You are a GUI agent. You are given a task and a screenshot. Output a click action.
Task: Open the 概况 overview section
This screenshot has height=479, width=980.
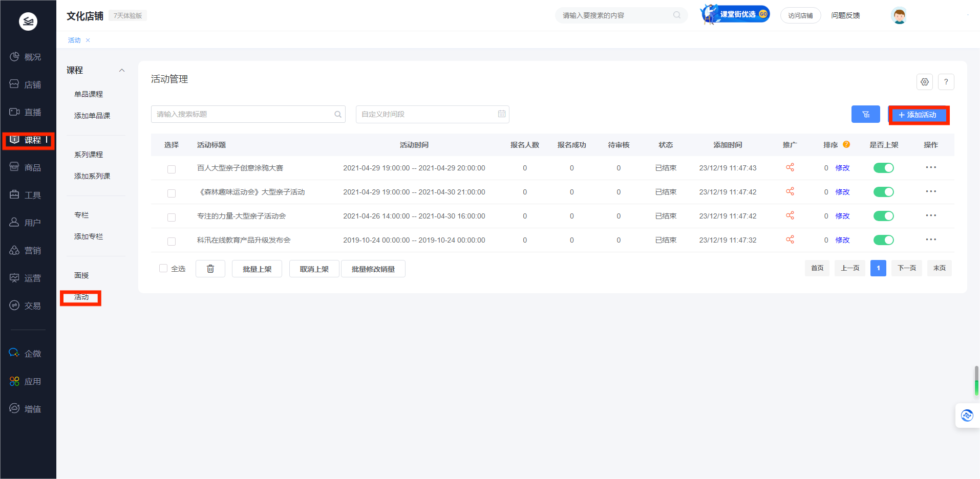[x=26, y=57]
